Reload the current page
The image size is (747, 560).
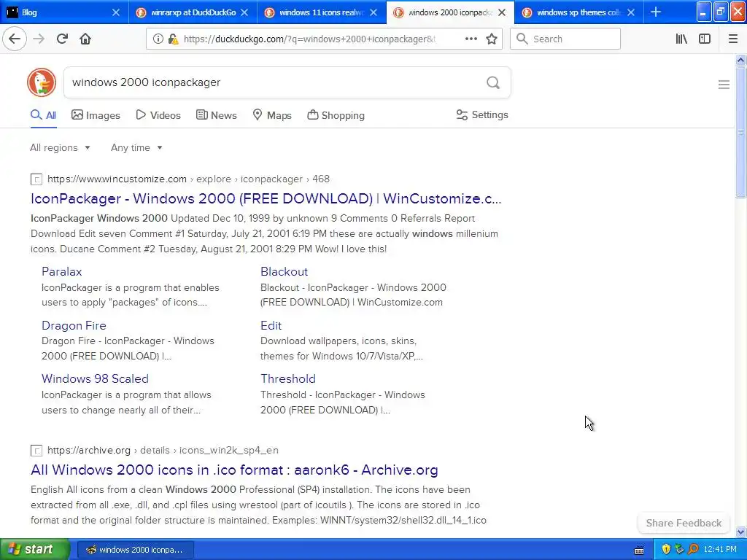[62, 39]
